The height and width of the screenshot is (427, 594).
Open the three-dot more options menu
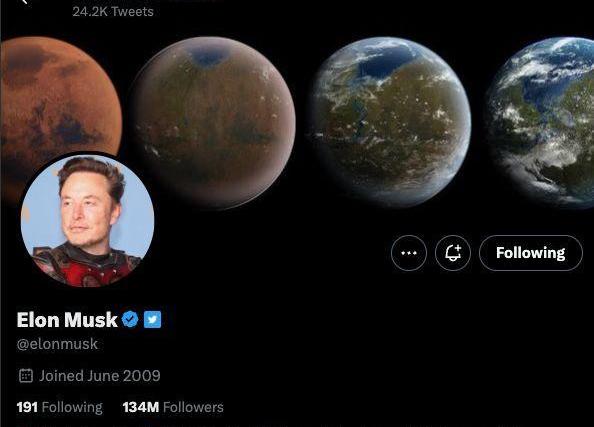coord(409,253)
